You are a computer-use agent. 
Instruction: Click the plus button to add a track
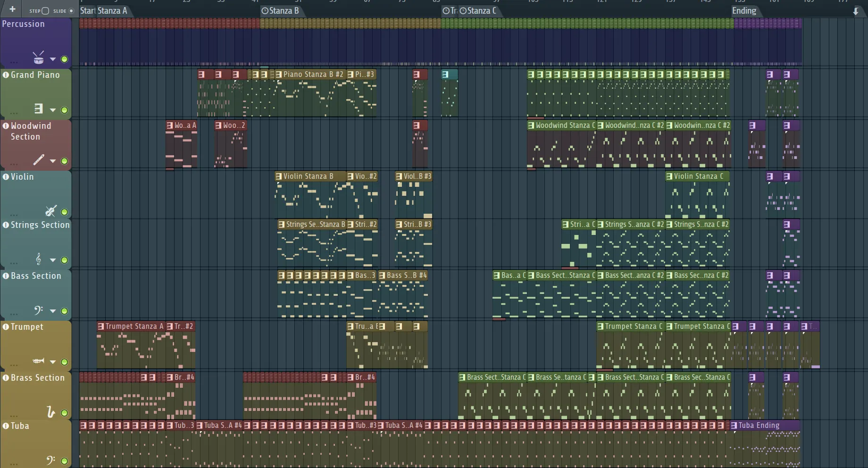pos(12,9)
